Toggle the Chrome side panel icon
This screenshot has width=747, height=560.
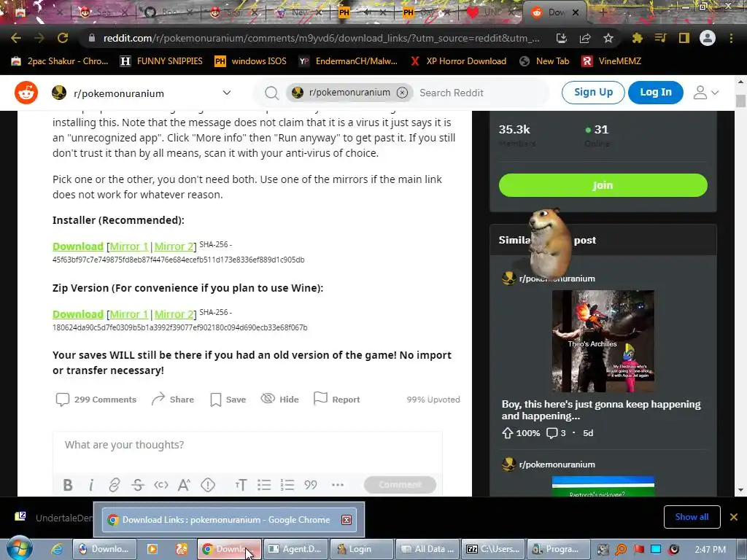(x=684, y=38)
